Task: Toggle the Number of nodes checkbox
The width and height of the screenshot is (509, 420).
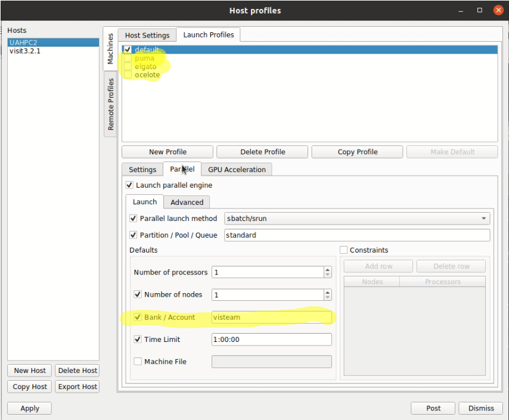Action: [138, 294]
